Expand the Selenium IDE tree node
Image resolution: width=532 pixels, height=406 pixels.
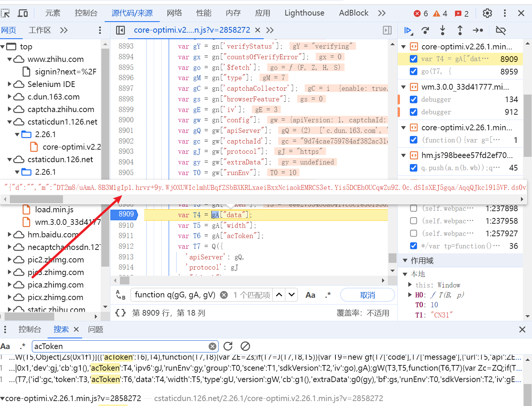pyautogui.click(x=10, y=84)
